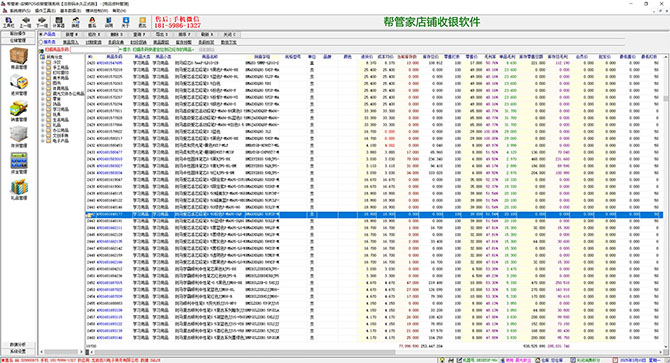Select the 产品表 radio button

(x=41, y=34)
